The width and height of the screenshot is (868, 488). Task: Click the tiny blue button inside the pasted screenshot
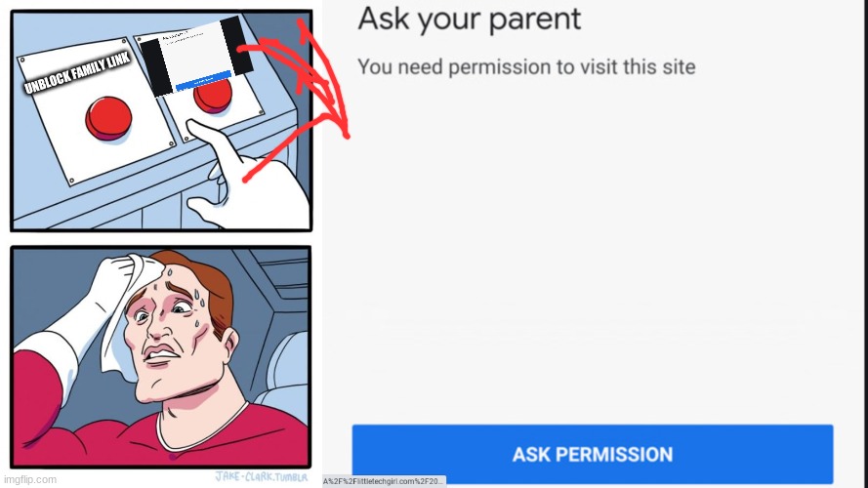coord(204,81)
